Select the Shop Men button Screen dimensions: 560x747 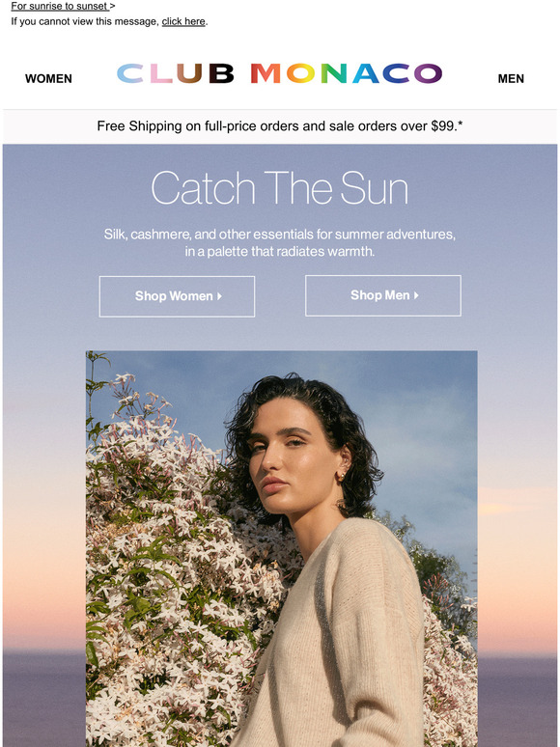pyautogui.click(x=383, y=295)
